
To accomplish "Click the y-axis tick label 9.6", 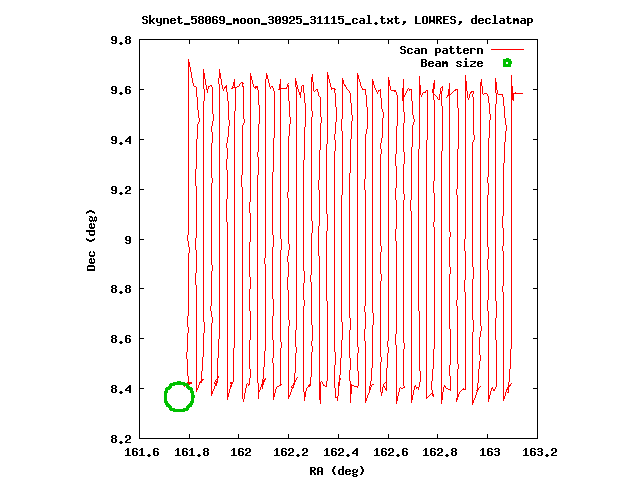I will point(121,90).
